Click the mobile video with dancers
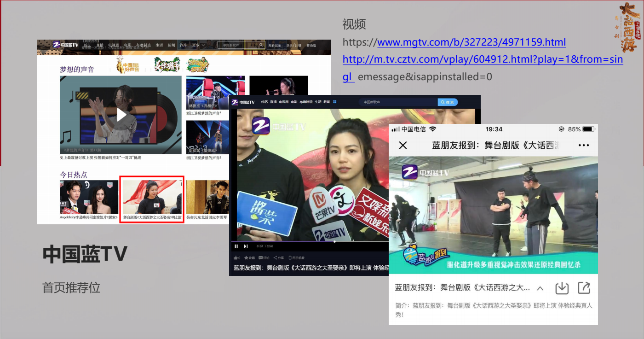This screenshot has height=339, width=644. click(x=493, y=215)
